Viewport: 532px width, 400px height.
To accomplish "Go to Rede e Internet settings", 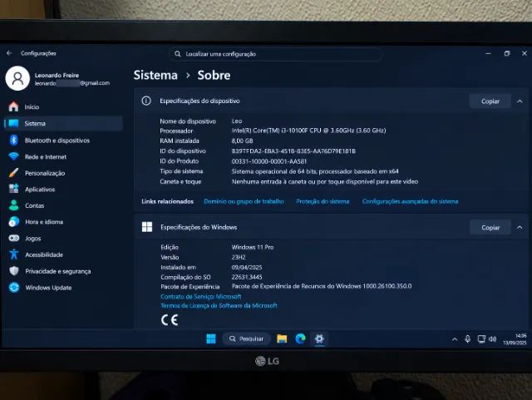I will point(64,157).
